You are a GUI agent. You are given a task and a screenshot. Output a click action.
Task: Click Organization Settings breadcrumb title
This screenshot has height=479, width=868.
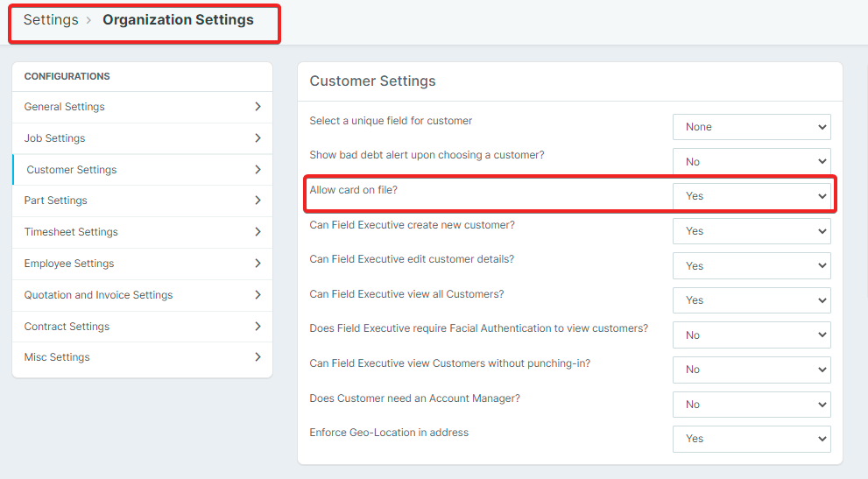[178, 20]
